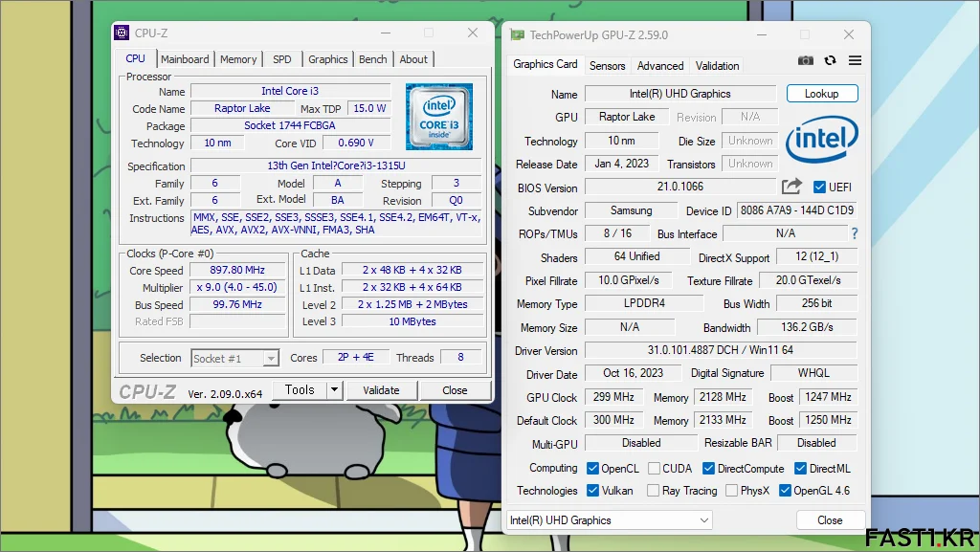Click the Tools button in CPU-Z
Screen dimensions: 980x552
(300, 389)
